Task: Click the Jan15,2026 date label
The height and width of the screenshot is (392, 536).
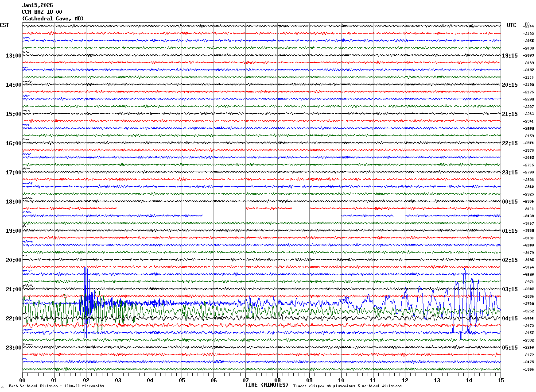Action: (37, 5)
